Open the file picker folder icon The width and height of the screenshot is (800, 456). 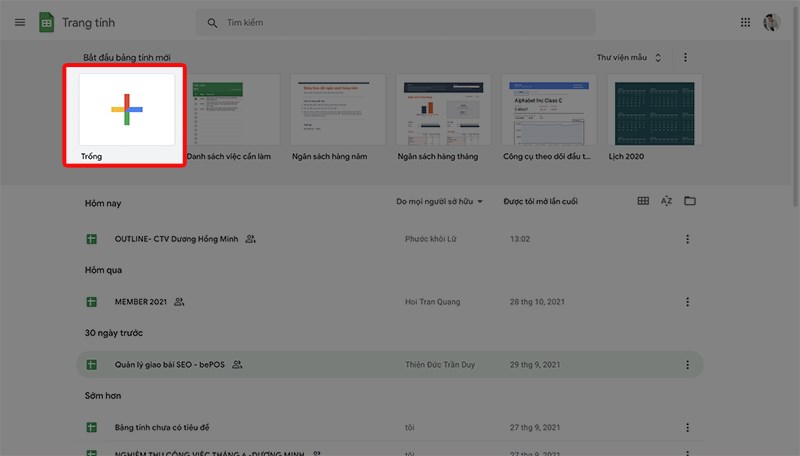[x=690, y=201]
